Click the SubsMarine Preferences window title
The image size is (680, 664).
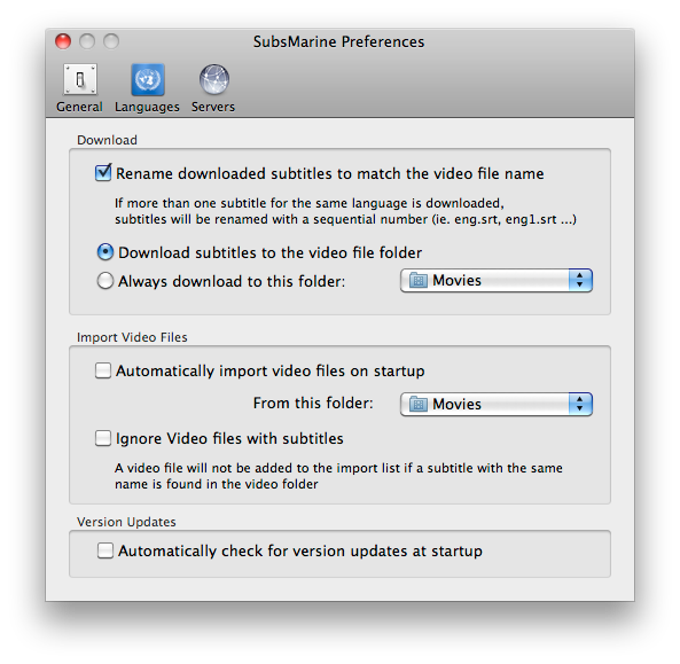click(x=339, y=42)
